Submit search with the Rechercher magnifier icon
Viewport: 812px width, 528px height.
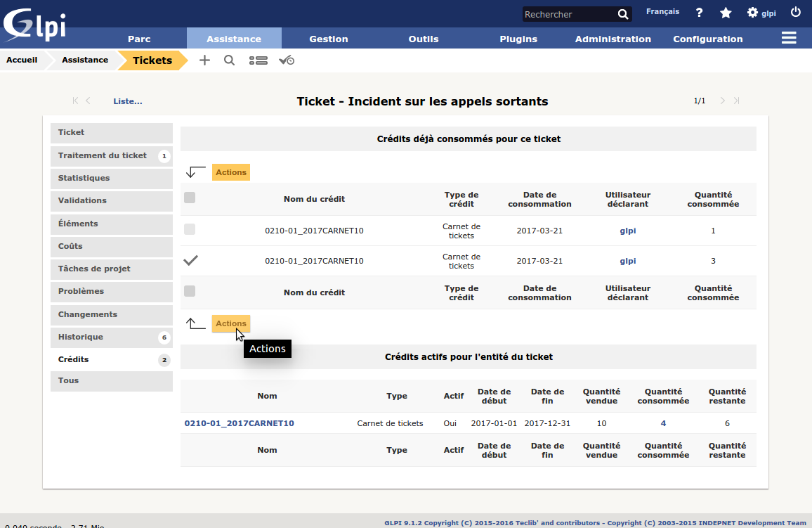pos(623,14)
